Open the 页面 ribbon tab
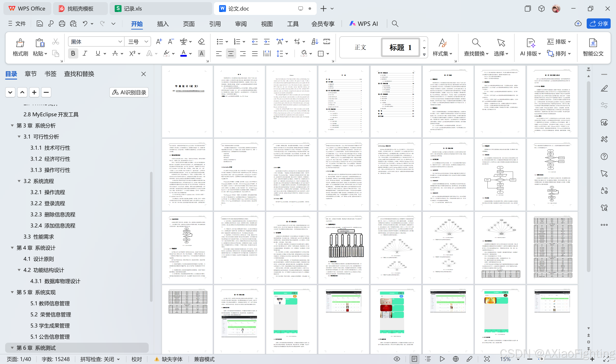 tap(189, 24)
